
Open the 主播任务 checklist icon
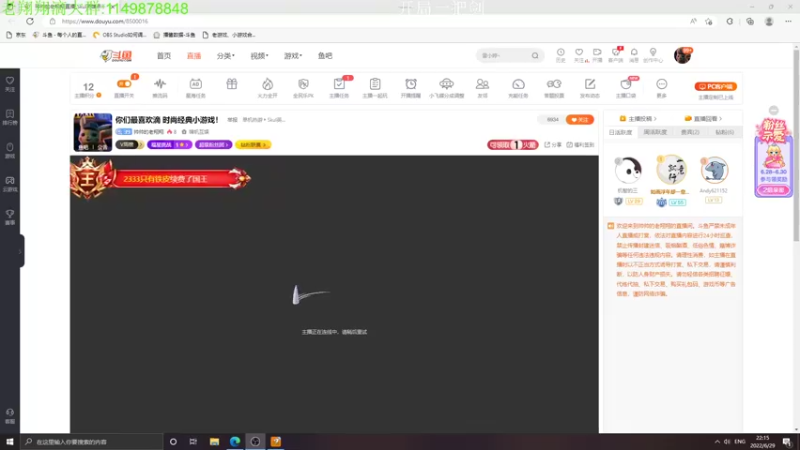coord(339,86)
